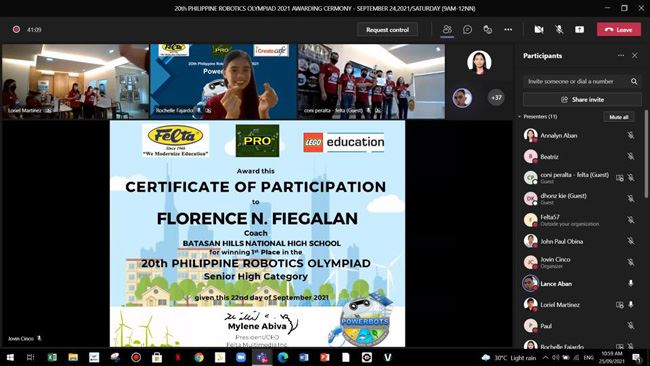Show the +37 hidden participants

pyautogui.click(x=496, y=98)
